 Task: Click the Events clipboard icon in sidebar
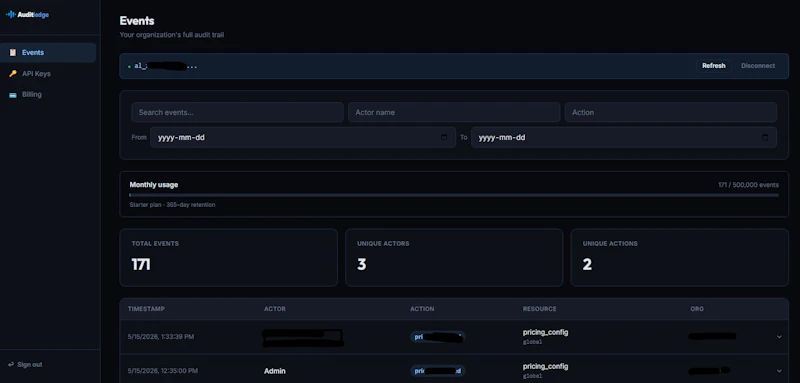[13, 53]
